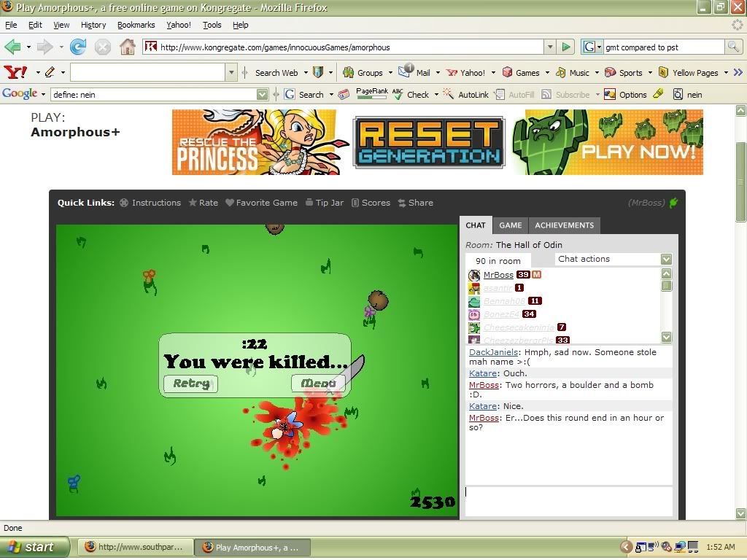Screen dimensions: 747x560
Task: Run the Google spell Check
Action: [411, 94]
